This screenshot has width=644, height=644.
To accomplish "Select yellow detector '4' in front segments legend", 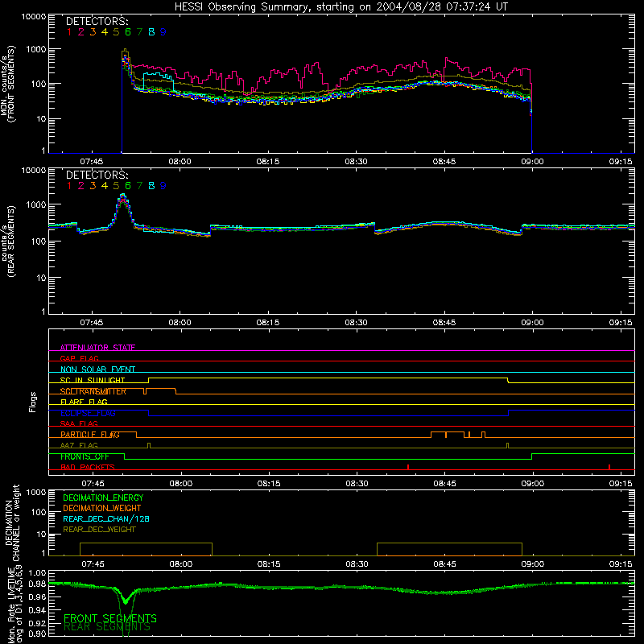I will 105,32.
